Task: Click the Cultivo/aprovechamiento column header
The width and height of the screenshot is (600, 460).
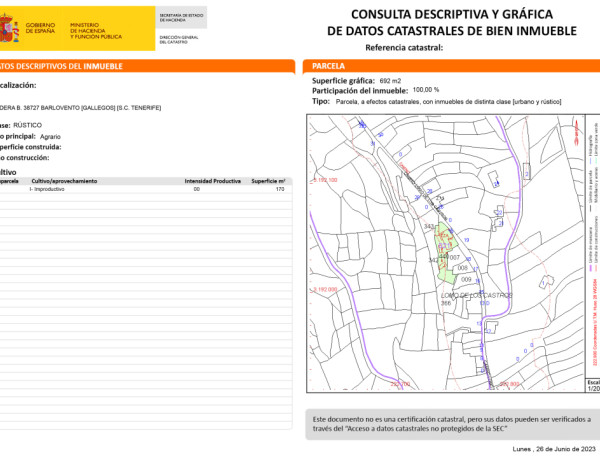Action: pyautogui.click(x=63, y=181)
